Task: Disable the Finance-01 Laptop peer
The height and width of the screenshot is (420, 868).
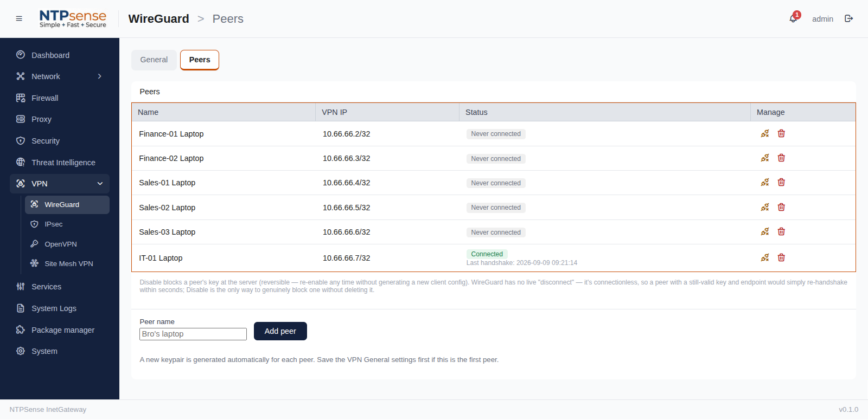Action: 765,133
